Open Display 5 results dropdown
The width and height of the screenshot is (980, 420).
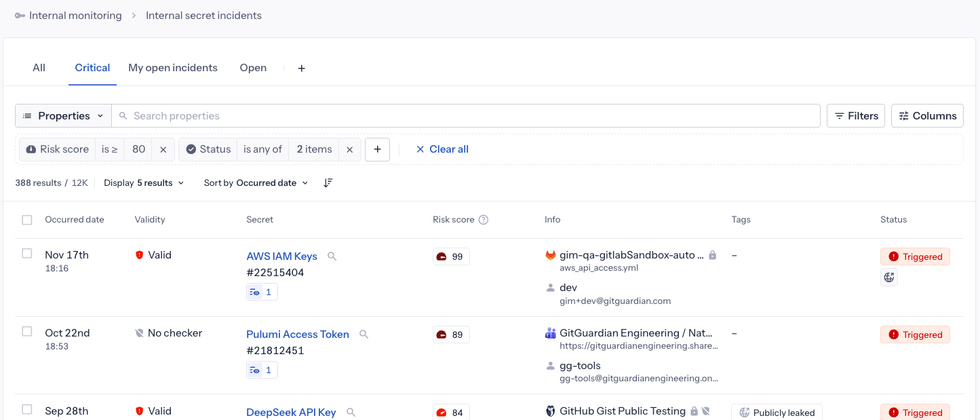(x=144, y=183)
